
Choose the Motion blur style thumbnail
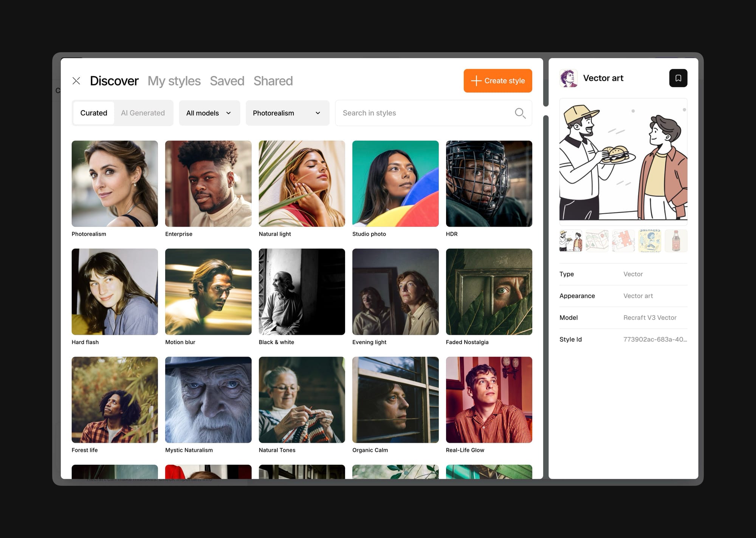(x=208, y=292)
